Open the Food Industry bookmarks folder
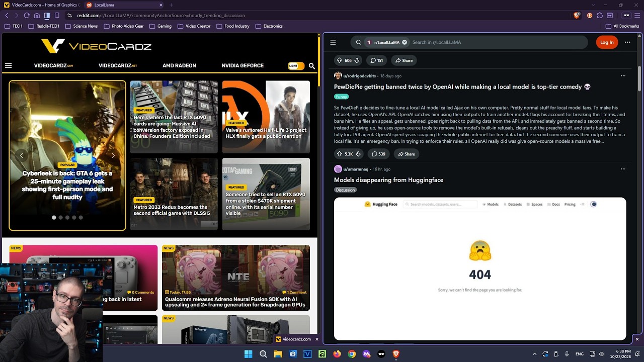The height and width of the screenshot is (362, 644). coord(232,26)
